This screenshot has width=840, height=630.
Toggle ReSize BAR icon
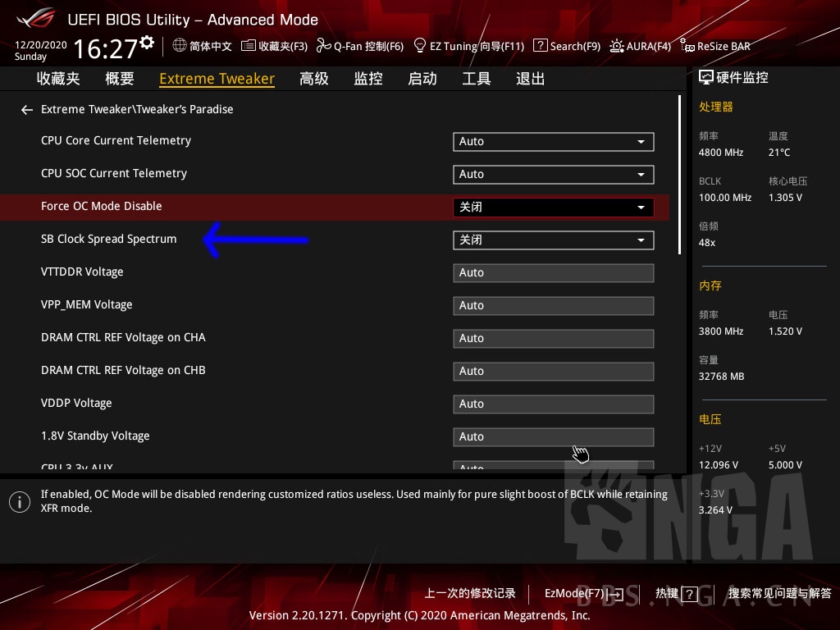tap(687, 46)
